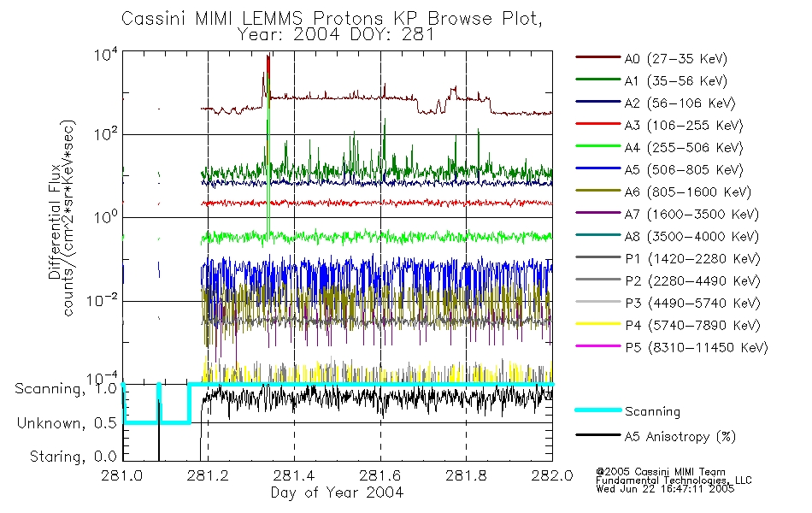Click the A7 (1600-3500 KeV) legend label
812x513 pixels.
691,215
